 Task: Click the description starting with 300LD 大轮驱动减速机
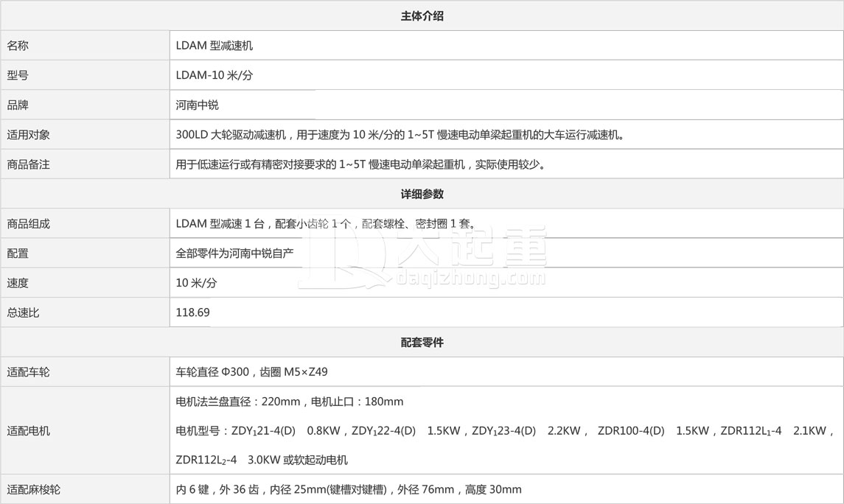click(x=400, y=135)
